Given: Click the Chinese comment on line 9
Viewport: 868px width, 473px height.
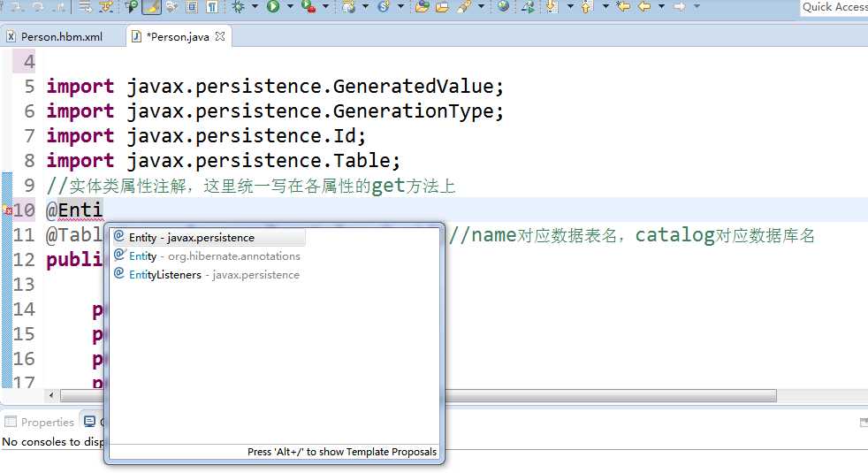Looking at the screenshot, I should (x=251, y=186).
